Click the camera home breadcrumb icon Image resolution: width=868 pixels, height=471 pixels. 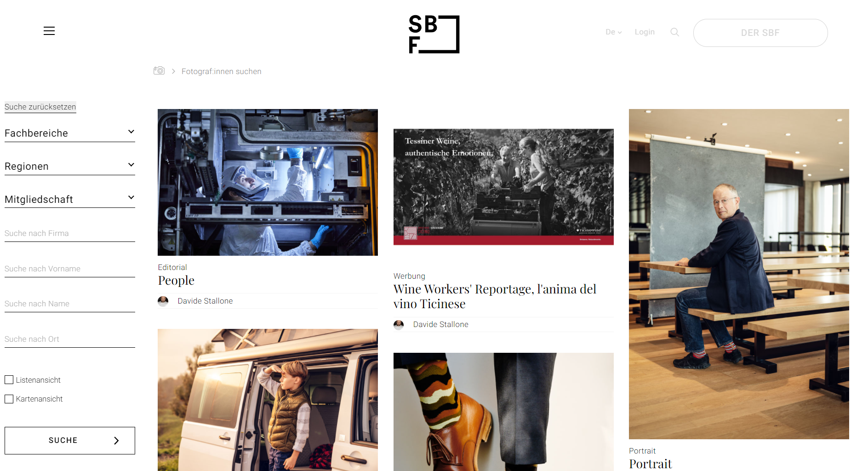pyautogui.click(x=159, y=70)
